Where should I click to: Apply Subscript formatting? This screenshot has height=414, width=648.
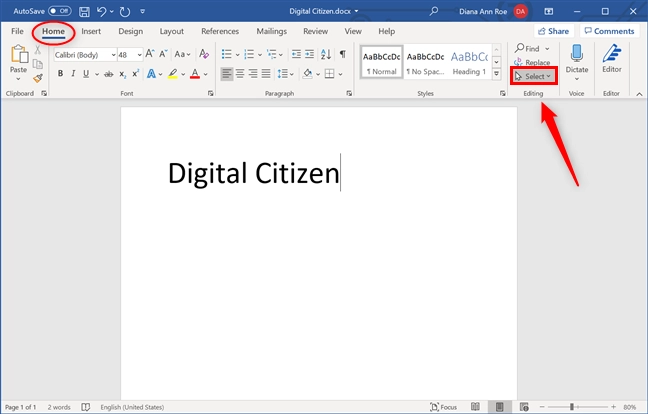[x=122, y=74]
